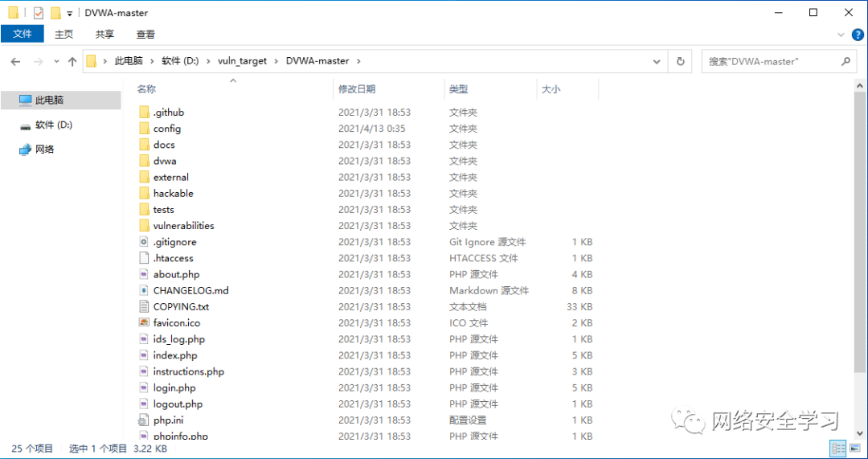Switch to large icons view layout
The height and width of the screenshot is (459, 868).
tap(854, 449)
